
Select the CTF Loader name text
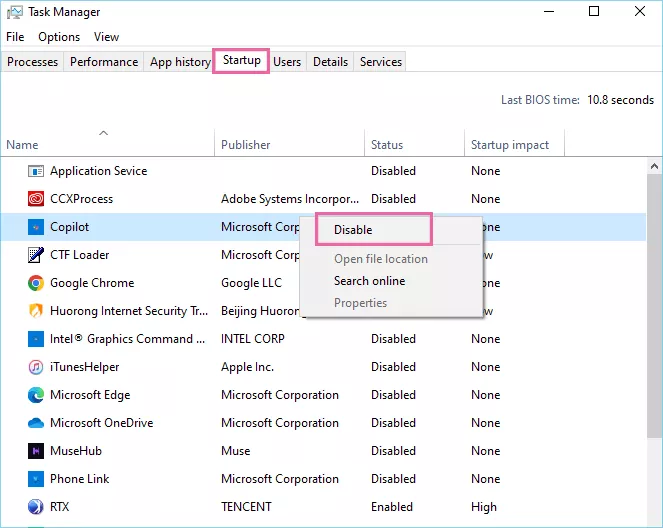tap(79, 255)
